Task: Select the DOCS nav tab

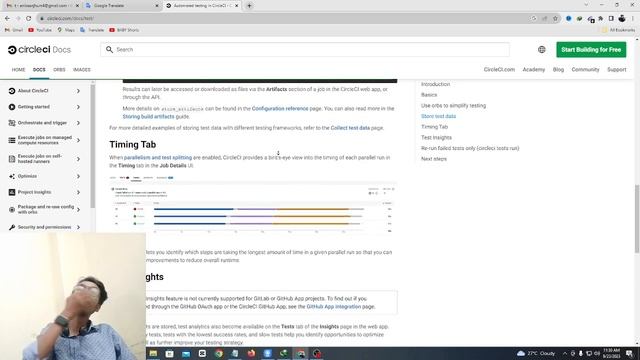Action: point(39,70)
